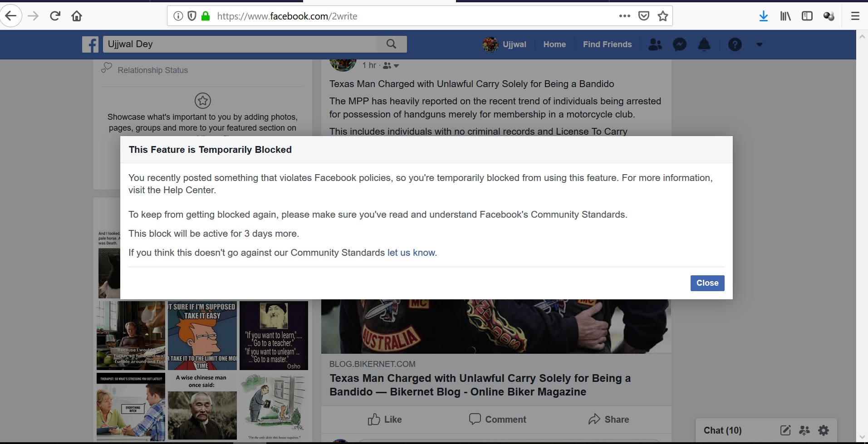
Task: Open Firefox hamburger menu
Action: pos(855,16)
